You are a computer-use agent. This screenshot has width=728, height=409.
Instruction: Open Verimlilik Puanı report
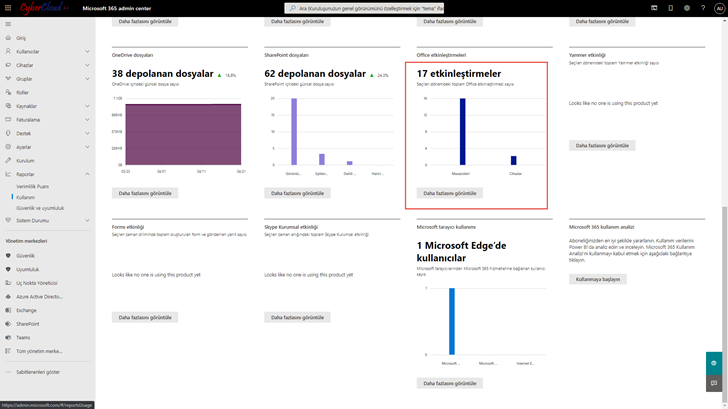32,186
